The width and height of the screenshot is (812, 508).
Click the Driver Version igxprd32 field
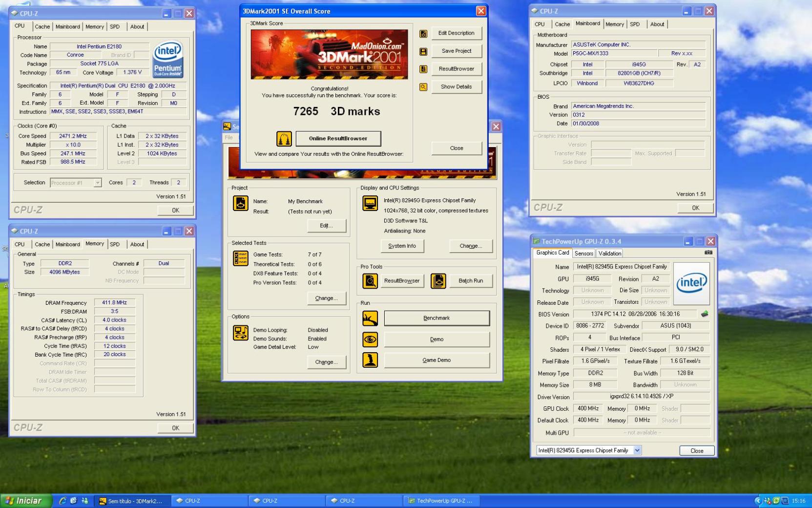pyautogui.click(x=642, y=397)
